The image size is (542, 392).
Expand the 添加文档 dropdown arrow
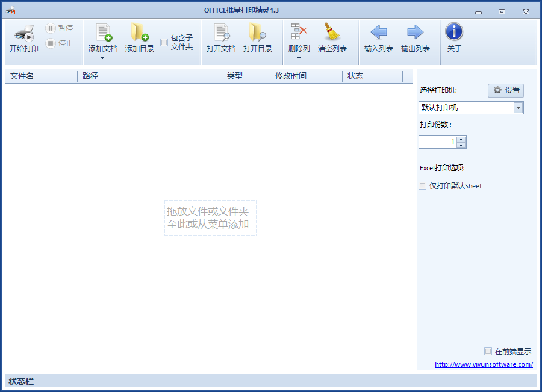pyautogui.click(x=102, y=58)
